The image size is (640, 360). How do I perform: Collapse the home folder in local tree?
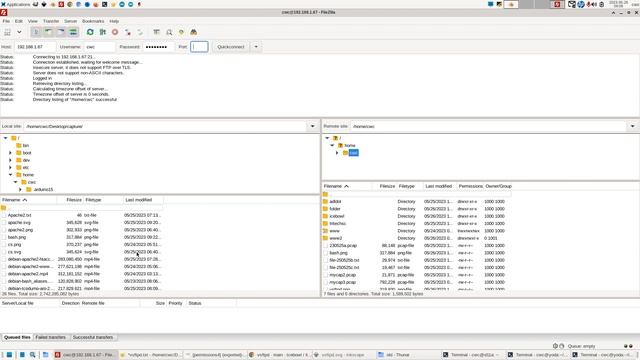tap(11, 175)
